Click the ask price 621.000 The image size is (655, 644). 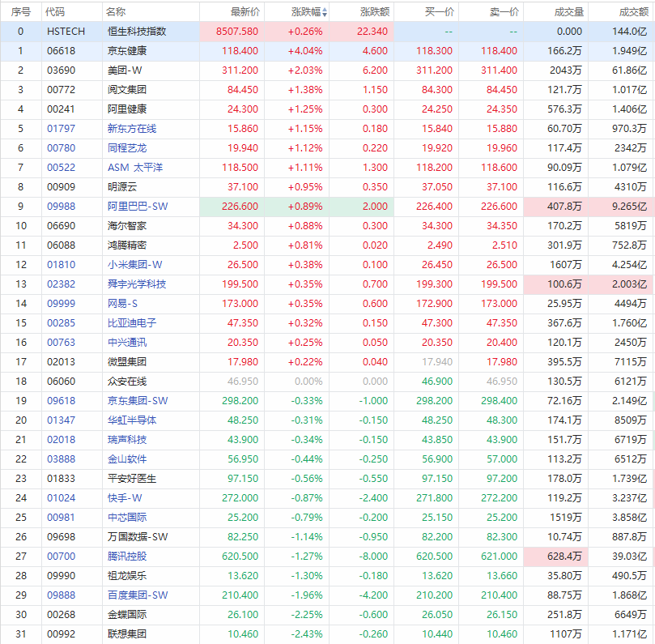click(499, 557)
